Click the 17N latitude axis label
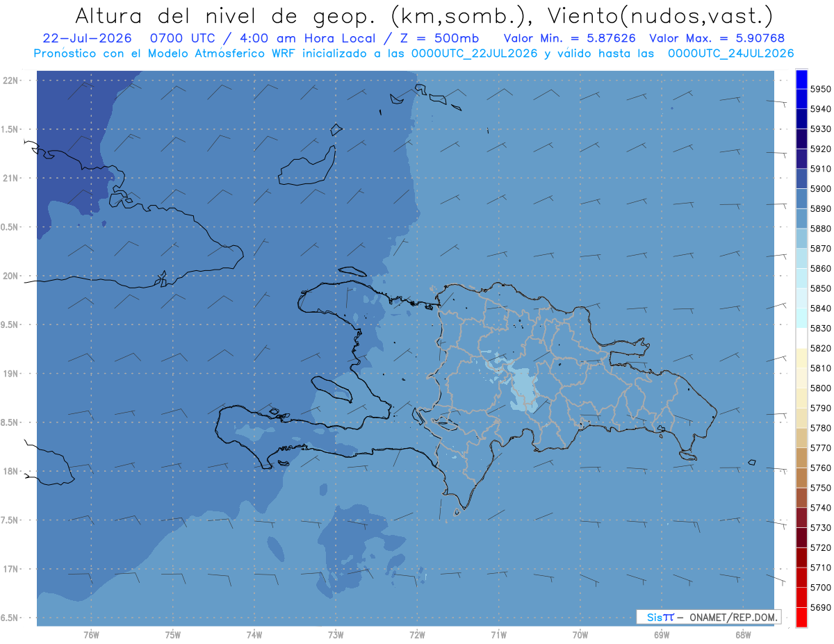Image resolution: width=834 pixels, height=644 pixels. (10, 569)
